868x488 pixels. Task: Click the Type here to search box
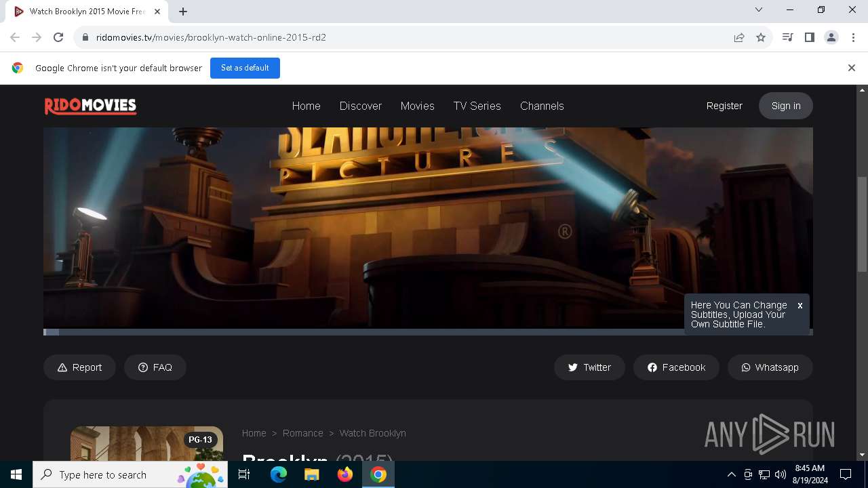click(131, 474)
